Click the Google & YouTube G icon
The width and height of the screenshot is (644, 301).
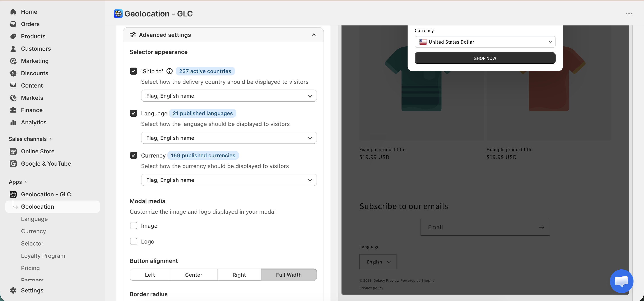[x=13, y=163]
